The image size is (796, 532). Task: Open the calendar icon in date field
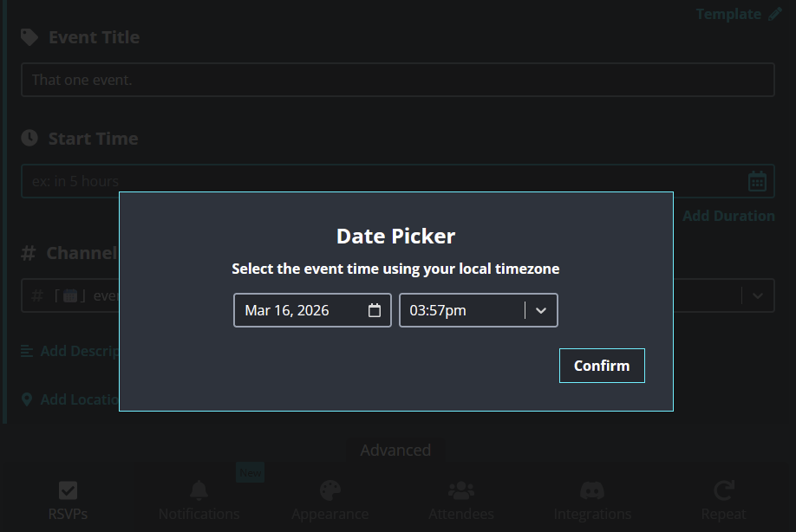click(x=375, y=310)
